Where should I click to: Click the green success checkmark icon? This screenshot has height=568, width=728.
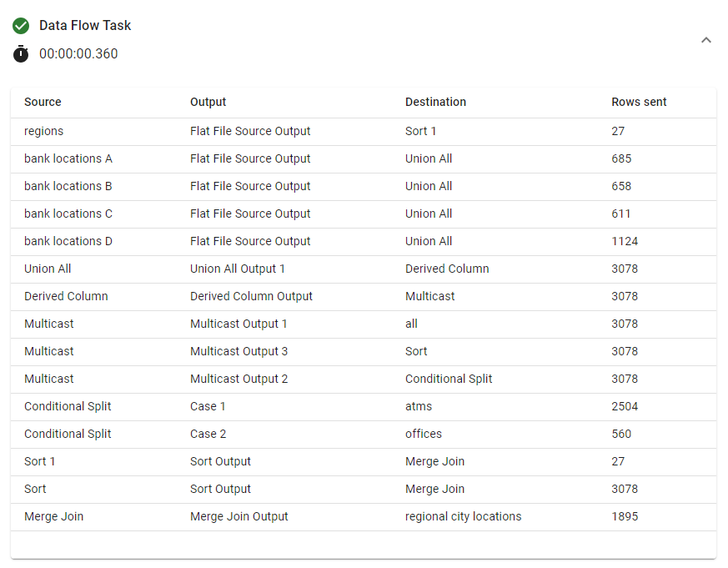click(21, 26)
